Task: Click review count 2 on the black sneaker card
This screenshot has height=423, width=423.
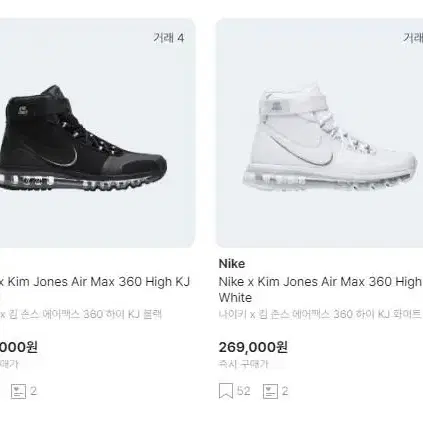Action: (x=33, y=391)
